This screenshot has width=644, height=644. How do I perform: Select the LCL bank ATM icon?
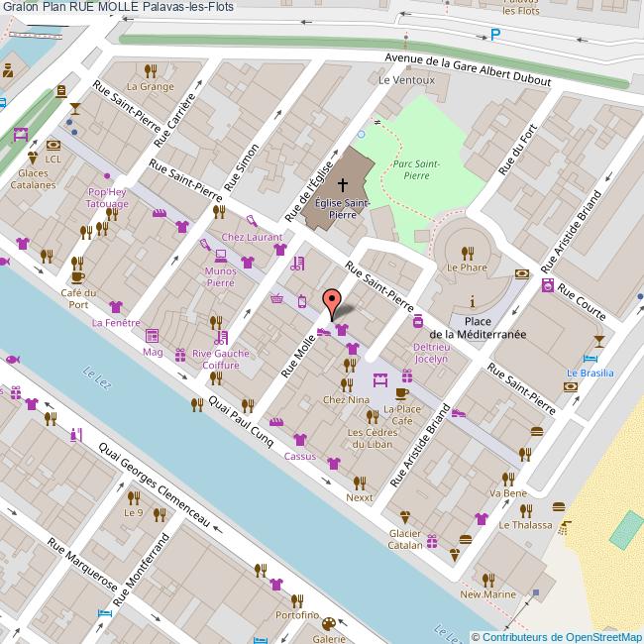click(x=53, y=144)
